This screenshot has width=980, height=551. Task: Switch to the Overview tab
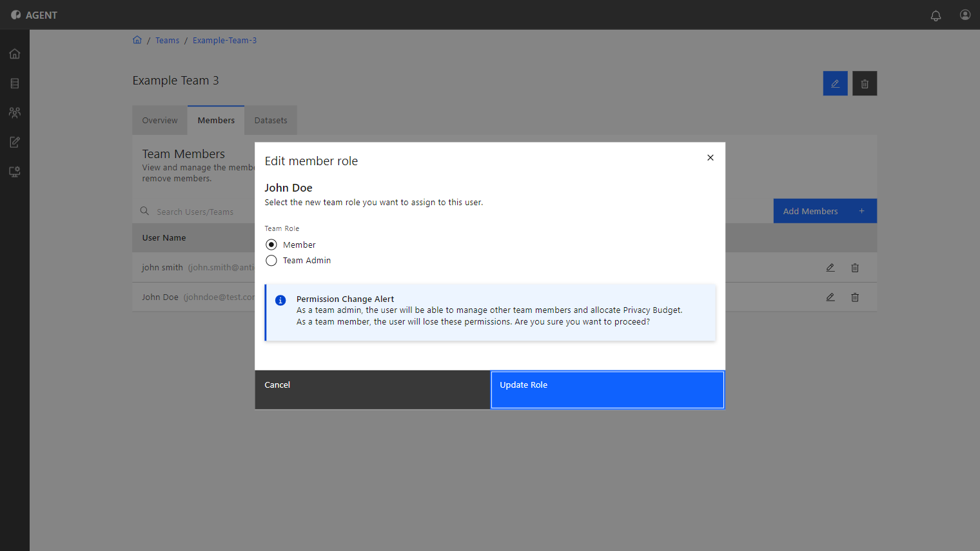click(160, 121)
